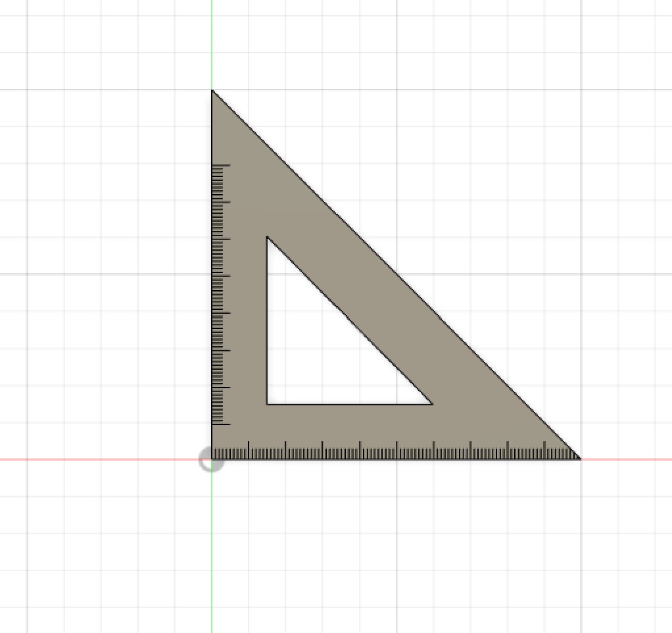Click the horizontal ruler tick marks on bottom edge

coord(395,450)
